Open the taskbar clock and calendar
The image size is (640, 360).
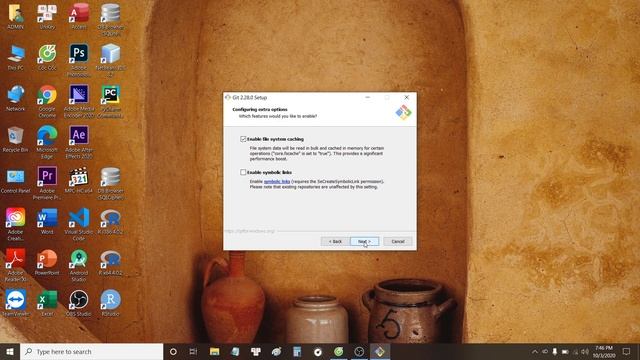tap(604, 351)
